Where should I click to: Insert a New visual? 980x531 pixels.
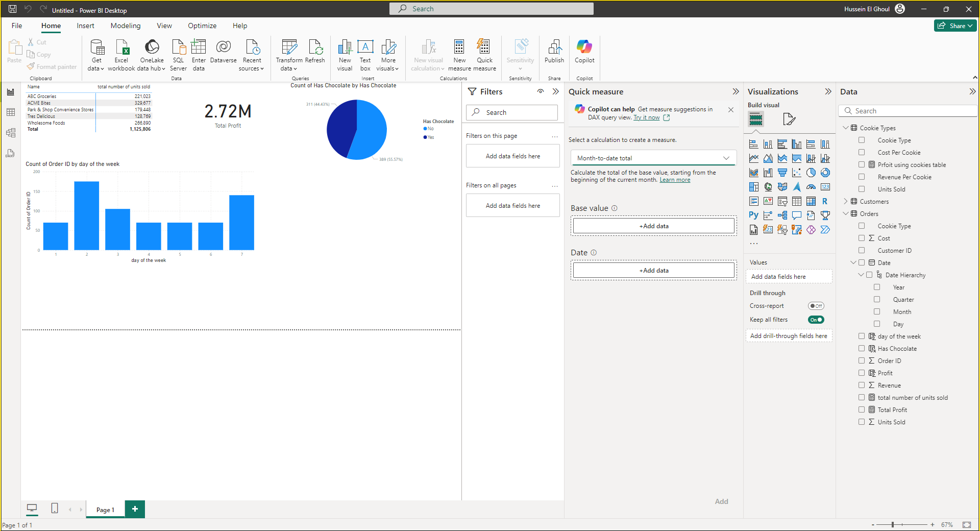[x=345, y=55]
